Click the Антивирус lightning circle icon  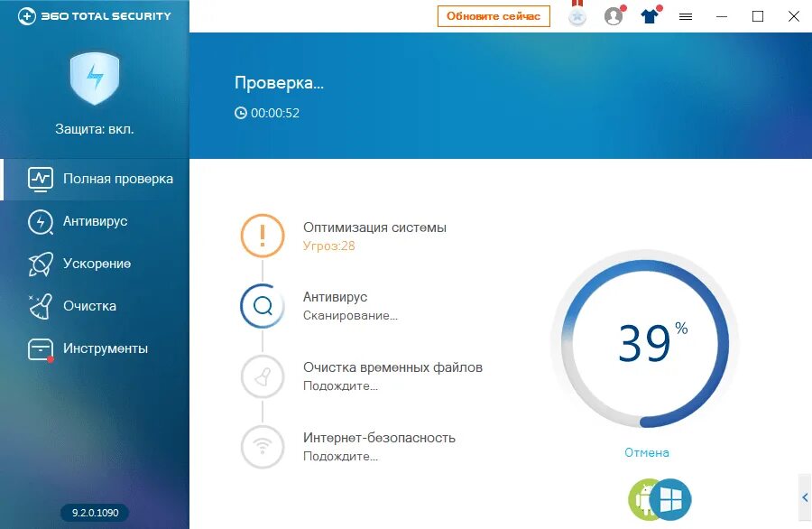(x=41, y=222)
